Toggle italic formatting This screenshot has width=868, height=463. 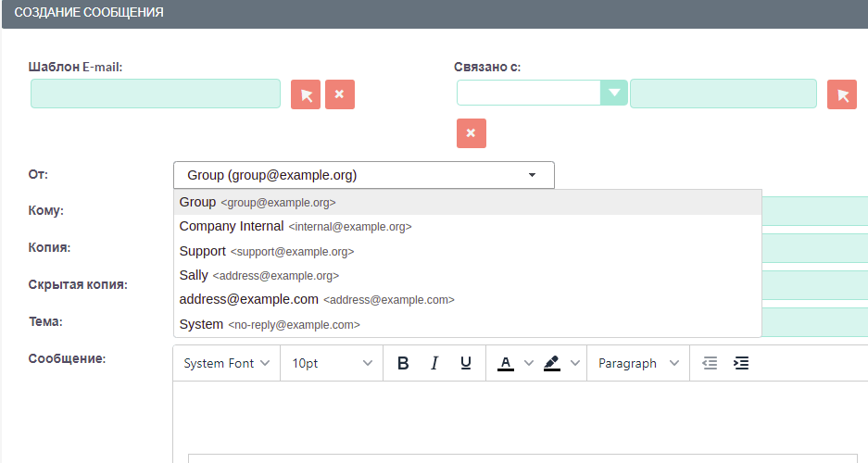434,364
